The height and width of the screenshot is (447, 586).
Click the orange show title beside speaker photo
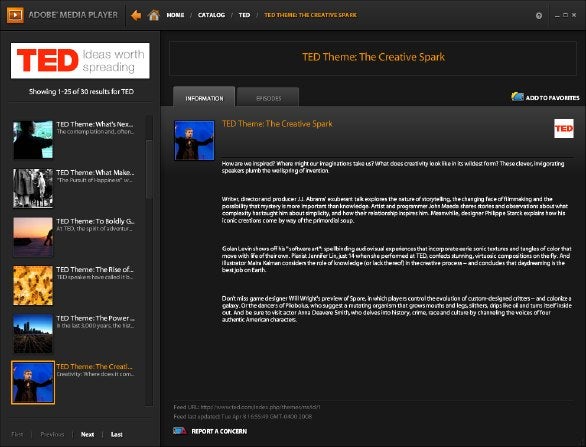277,124
